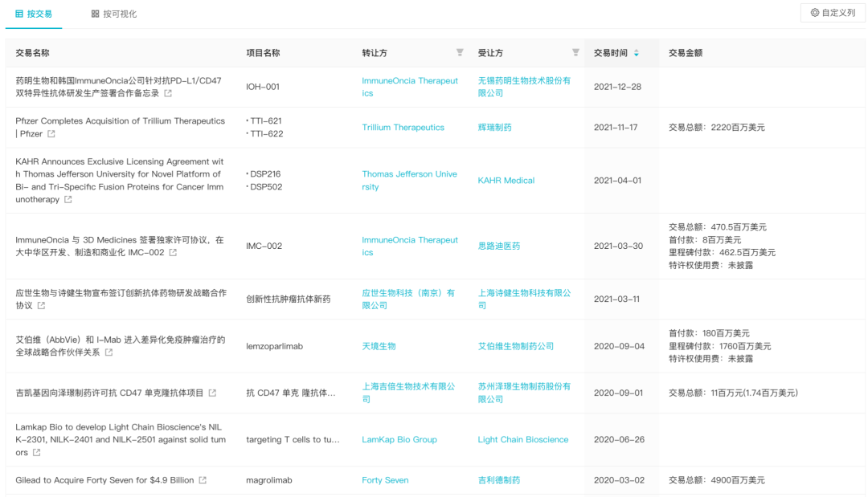Open Thomas Jefferson University link
868x497 pixels.
(x=409, y=180)
